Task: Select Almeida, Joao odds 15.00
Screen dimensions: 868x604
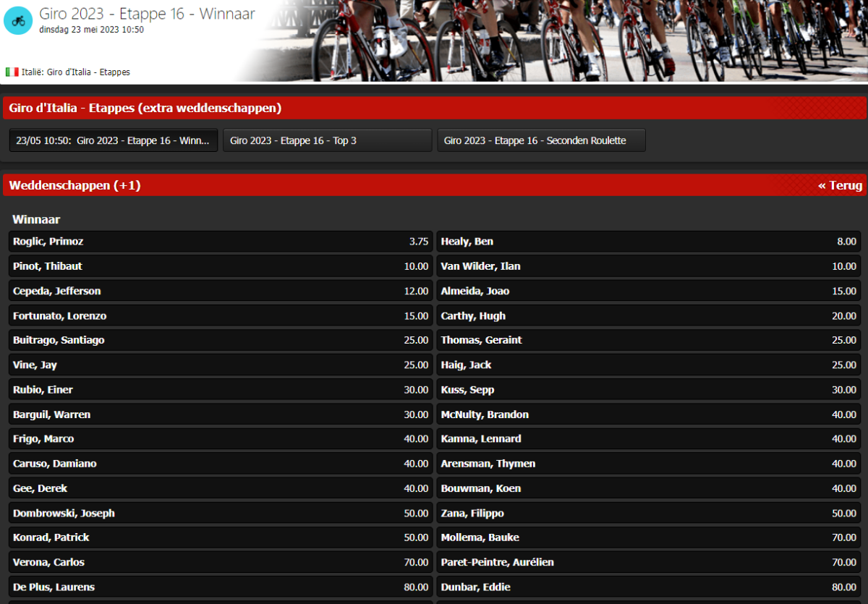Action: click(x=648, y=291)
